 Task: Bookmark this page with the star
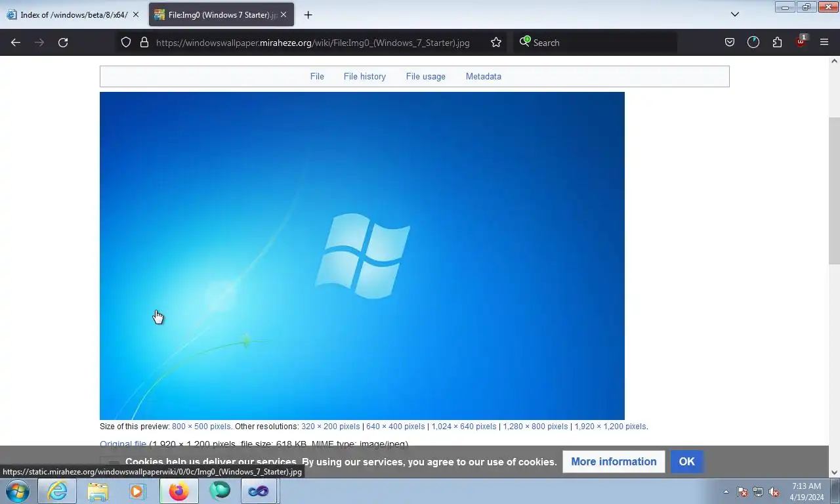click(x=496, y=43)
